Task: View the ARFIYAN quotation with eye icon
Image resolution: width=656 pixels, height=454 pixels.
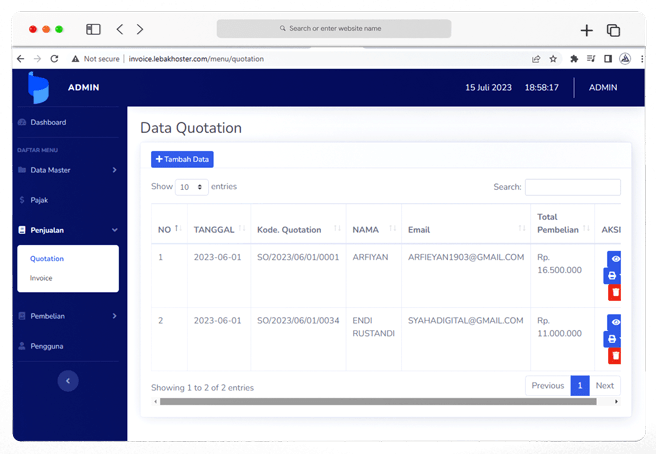Action: point(615,259)
